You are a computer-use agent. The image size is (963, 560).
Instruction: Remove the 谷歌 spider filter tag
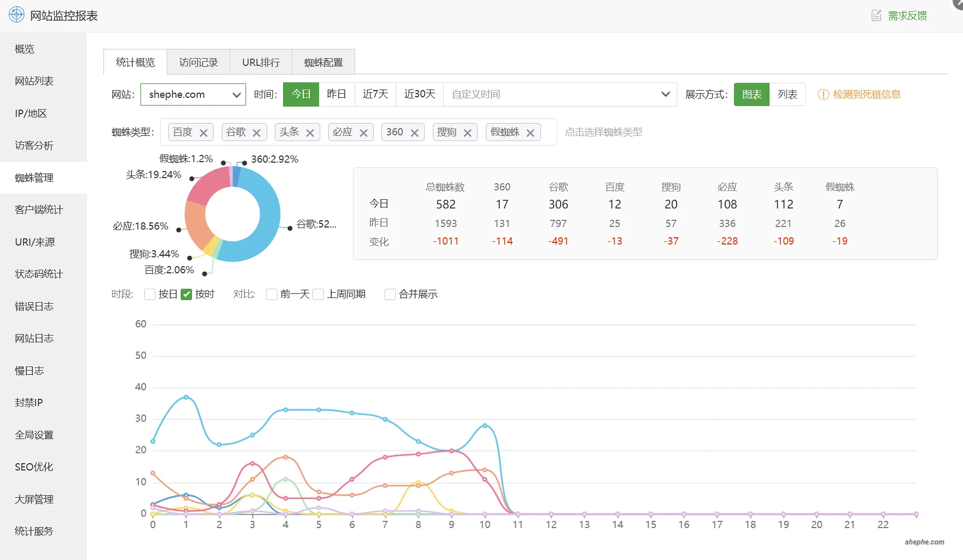pyautogui.click(x=257, y=132)
